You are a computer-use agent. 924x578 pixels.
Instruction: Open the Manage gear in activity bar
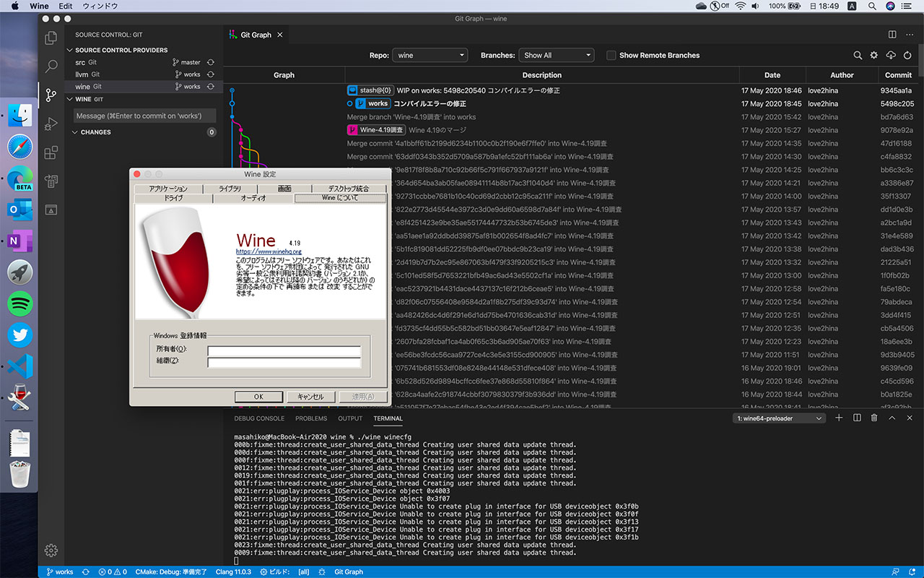51,550
